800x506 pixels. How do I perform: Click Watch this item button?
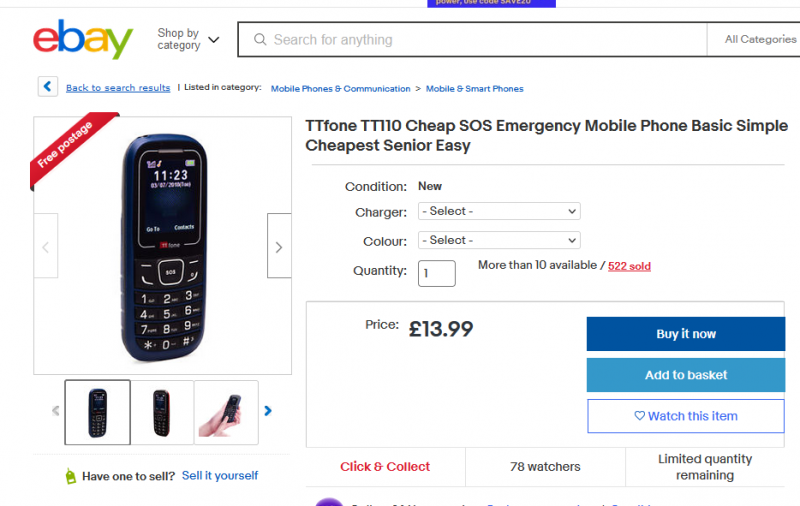(x=686, y=416)
